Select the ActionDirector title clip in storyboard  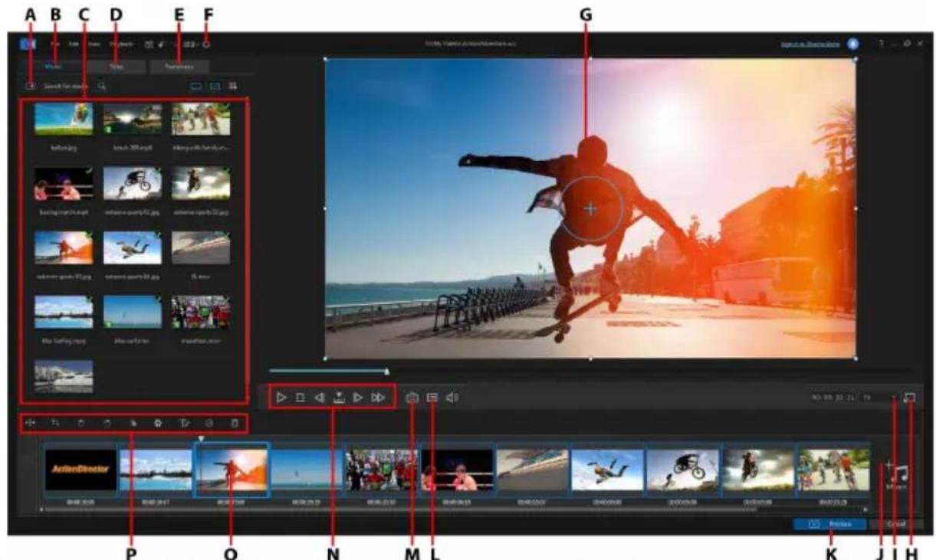[80, 470]
